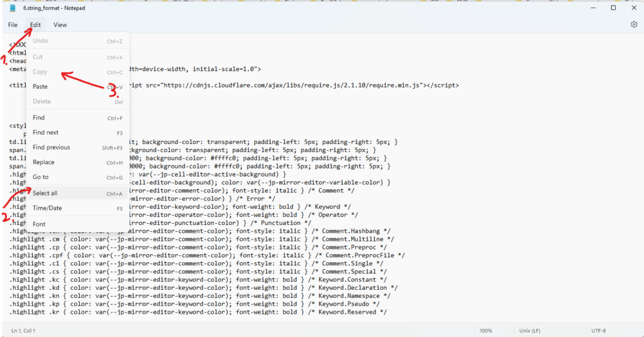The image size is (644, 337).
Task: Click the Unix (LF) line ending indicator
Action: 530,331
